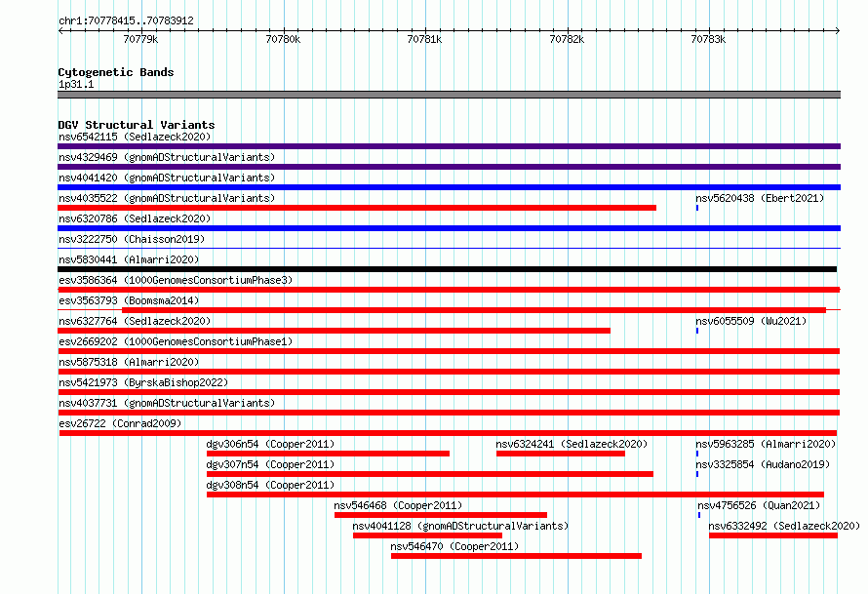The image size is (868, 594).
Task: Click the DGV Structural Variants track title
Action: tap(137, 125)
